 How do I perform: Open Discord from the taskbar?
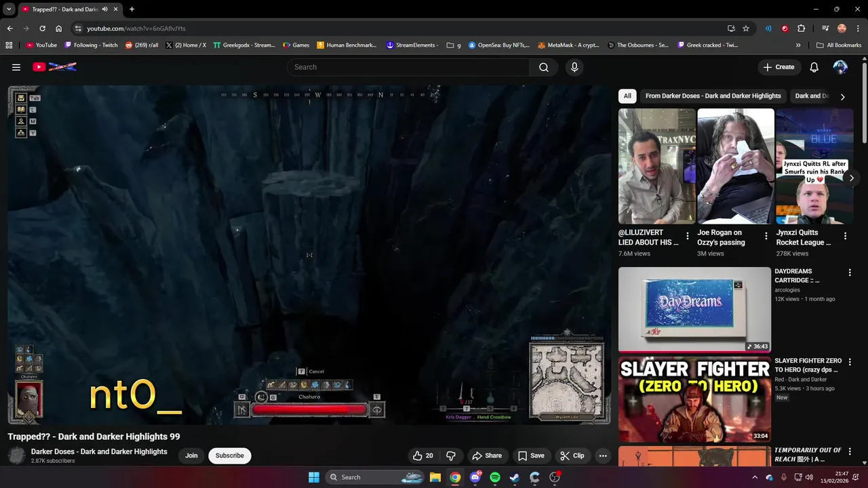tap(475, 477)
